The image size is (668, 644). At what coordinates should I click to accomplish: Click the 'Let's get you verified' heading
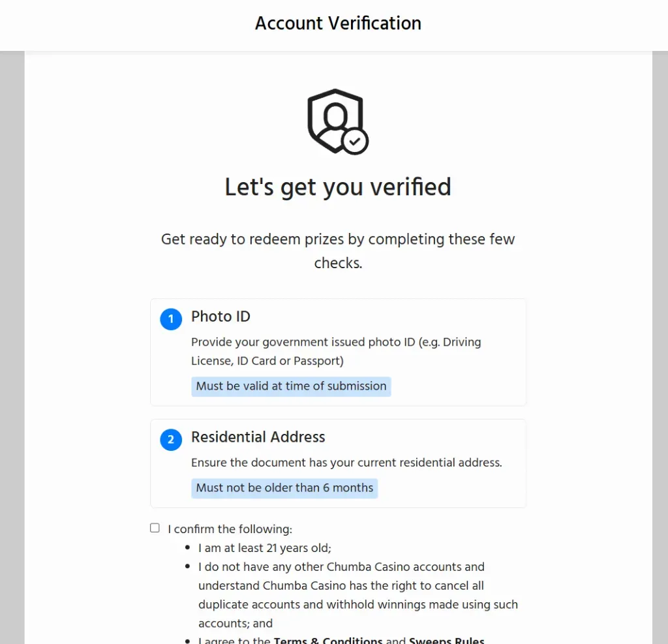click(337, 187)
